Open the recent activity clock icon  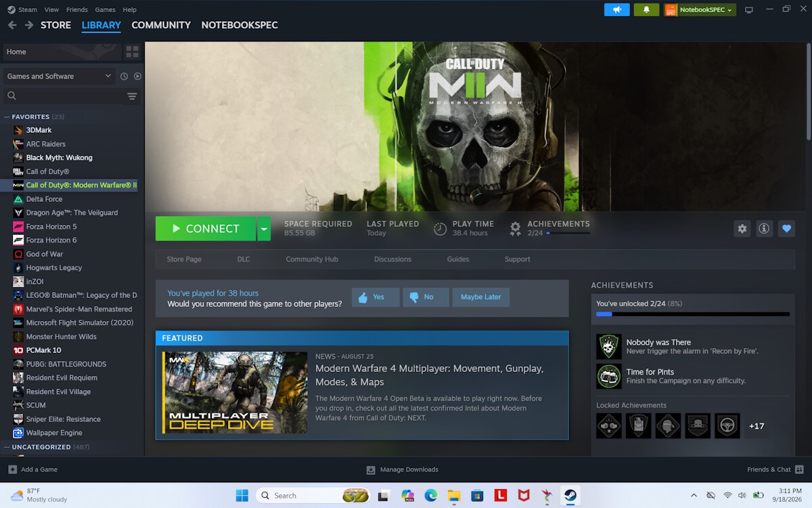click(x=124, y=77)
